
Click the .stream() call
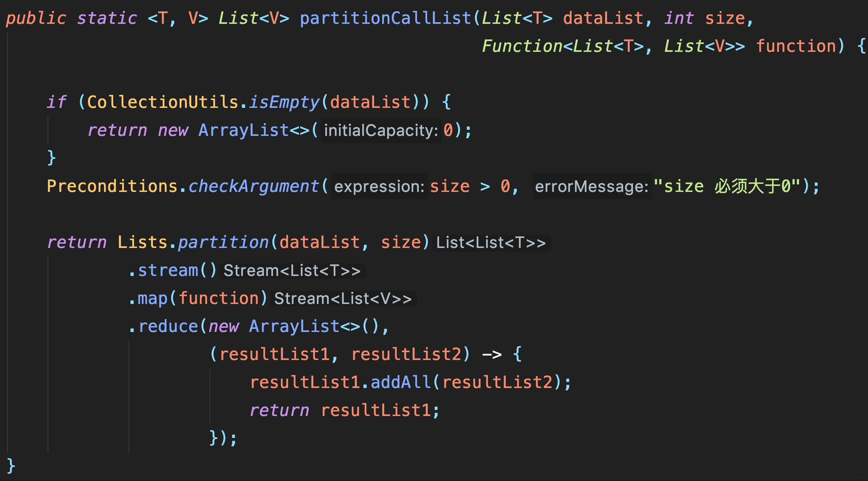click(172, 271)
